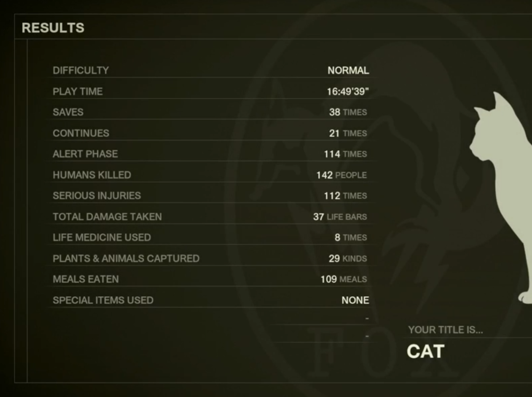Select the DIFFICULTY row label

click(x=81, y=70)
